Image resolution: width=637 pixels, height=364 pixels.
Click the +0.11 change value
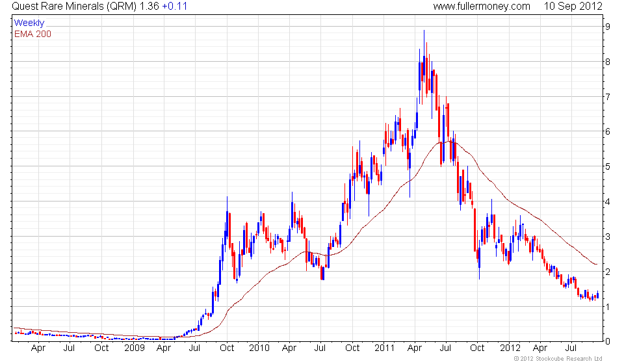[175, 6]
